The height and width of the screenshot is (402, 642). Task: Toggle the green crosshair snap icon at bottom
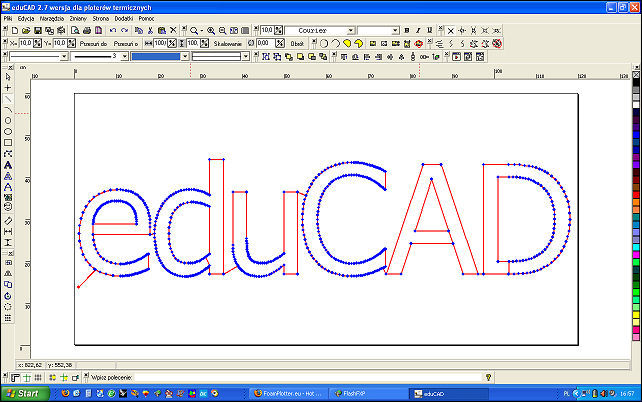[27, 377]
